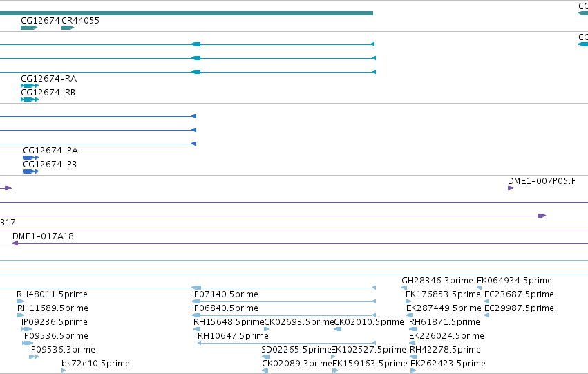Screen dimensions: 588x374
Task: Open the CK02089.3prime EST label
Action: [297, 364]
